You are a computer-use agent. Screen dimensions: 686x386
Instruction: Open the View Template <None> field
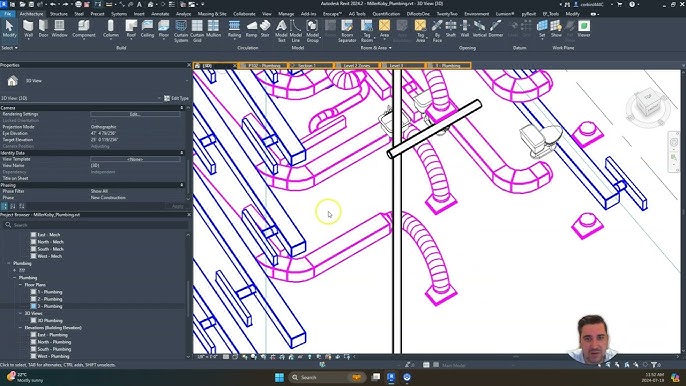point(135,159)
